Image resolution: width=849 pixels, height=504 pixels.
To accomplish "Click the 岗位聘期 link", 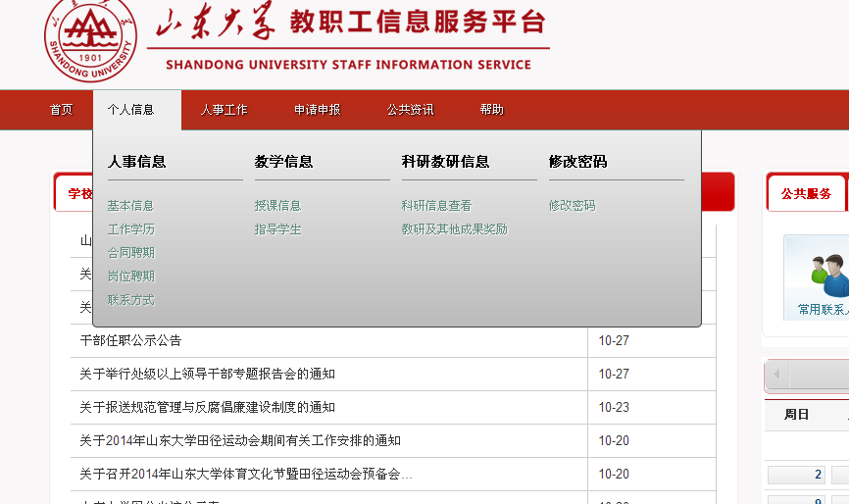I will [130, 277].
